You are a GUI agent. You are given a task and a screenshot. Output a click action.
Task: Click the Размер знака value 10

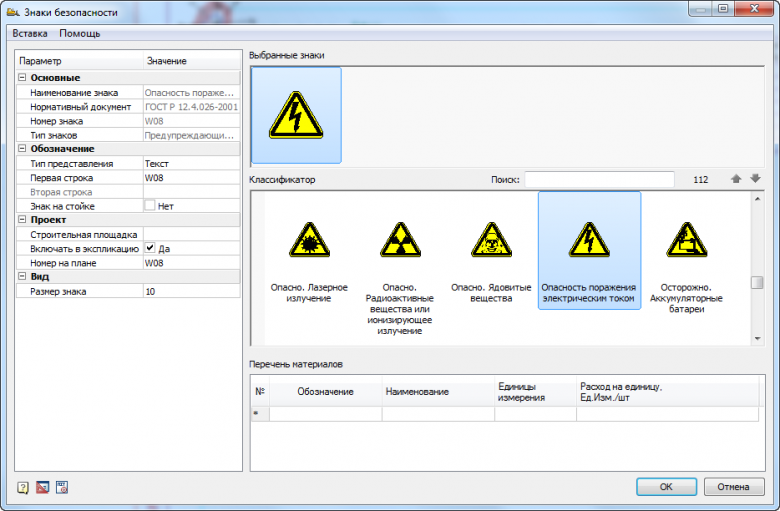(192, 292)
